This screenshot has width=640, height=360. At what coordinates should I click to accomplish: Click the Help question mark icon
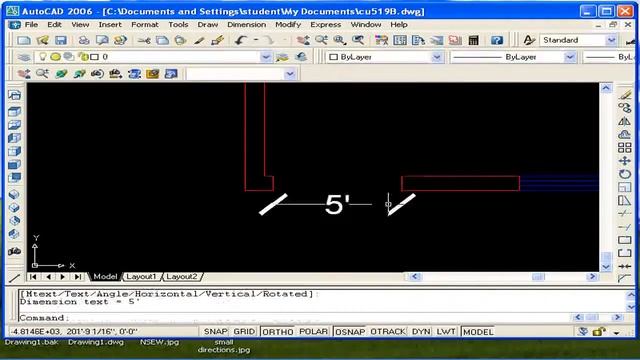point(497,40)
